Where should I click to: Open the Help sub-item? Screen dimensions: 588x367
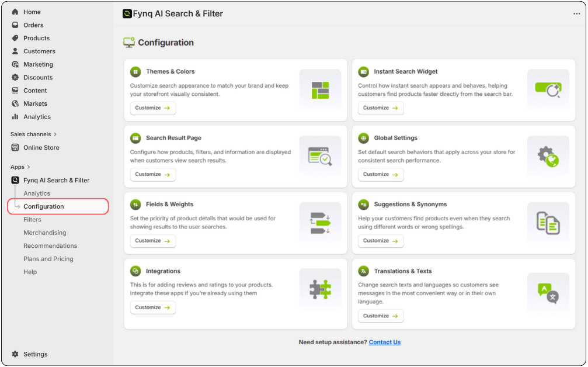click(x=30, y=272)
